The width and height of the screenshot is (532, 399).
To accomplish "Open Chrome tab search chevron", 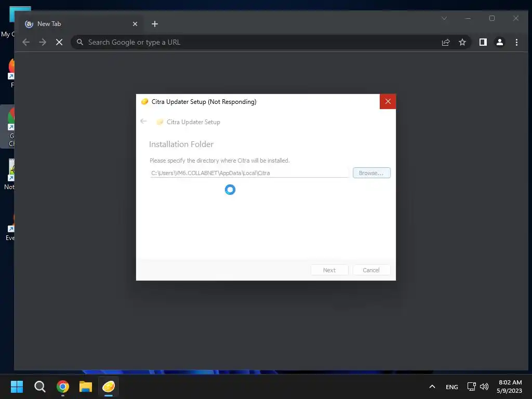I will pos(444,18).
